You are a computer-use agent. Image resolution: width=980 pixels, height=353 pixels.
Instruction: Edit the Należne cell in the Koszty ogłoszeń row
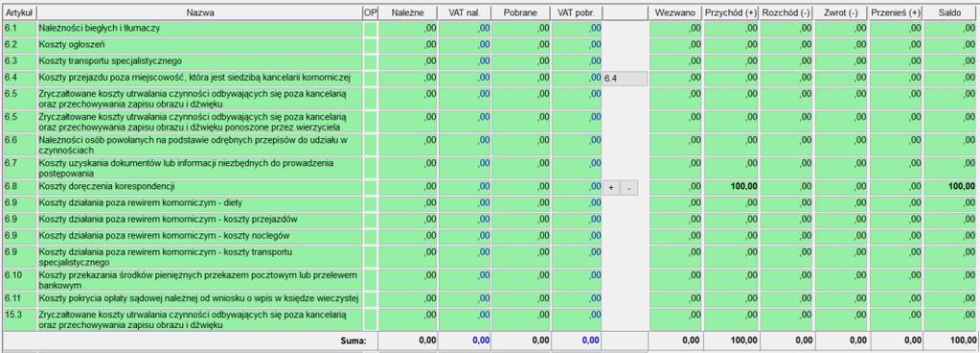[407, 45]
